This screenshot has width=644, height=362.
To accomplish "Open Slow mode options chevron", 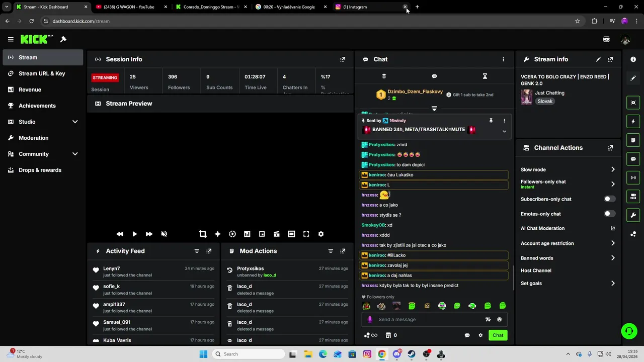I will [x=613, y=169].
